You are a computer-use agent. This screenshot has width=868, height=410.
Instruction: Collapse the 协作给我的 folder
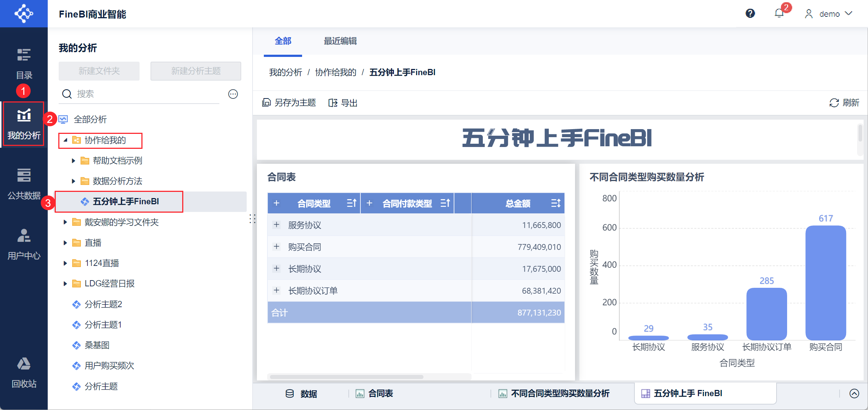click(x=66, y=140)
